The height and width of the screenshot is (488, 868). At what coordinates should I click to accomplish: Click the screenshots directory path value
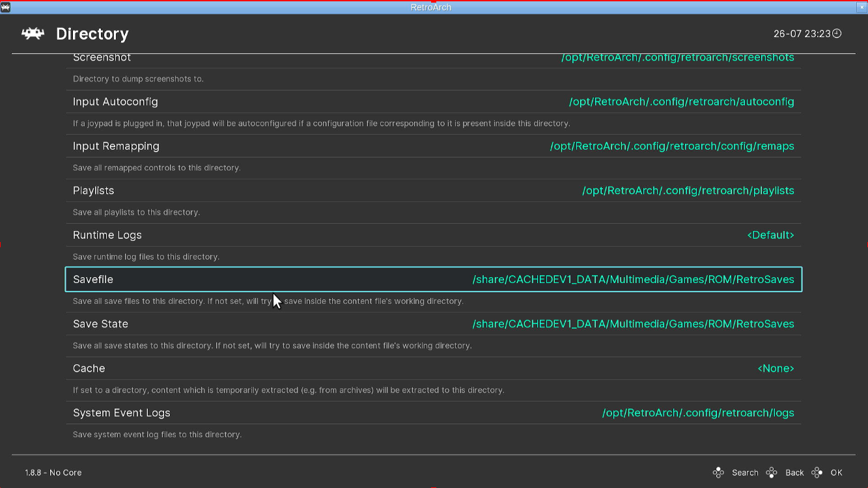click(678, 57)
